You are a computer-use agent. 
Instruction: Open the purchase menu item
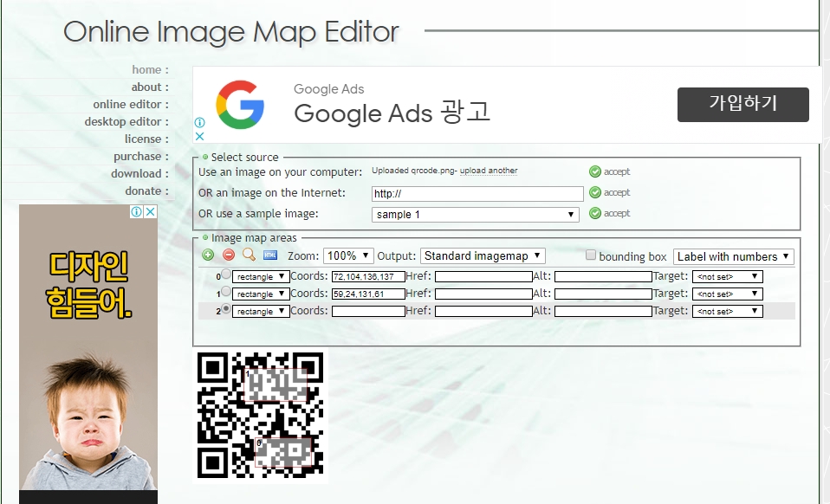pyautogui.click(x=141, y=157)
